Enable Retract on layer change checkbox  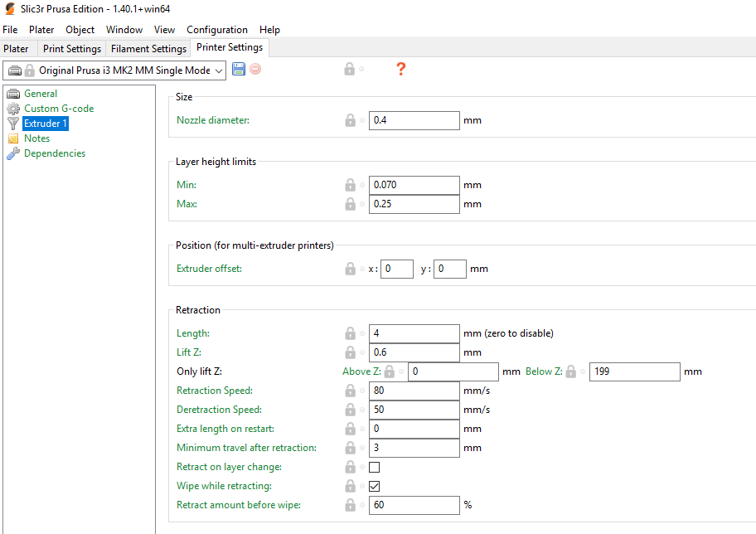pyautogui.click(x=374, y=467)
